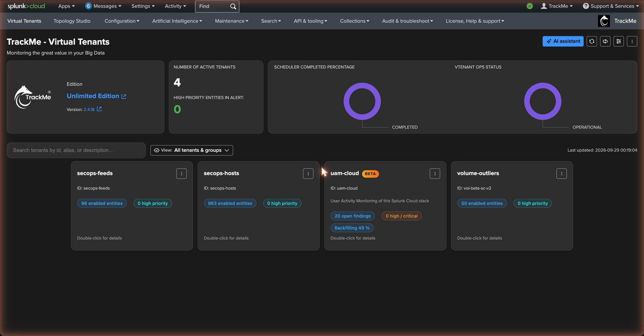
Task: Select the secops-hosts tenant title
Action: pos(221,173)
